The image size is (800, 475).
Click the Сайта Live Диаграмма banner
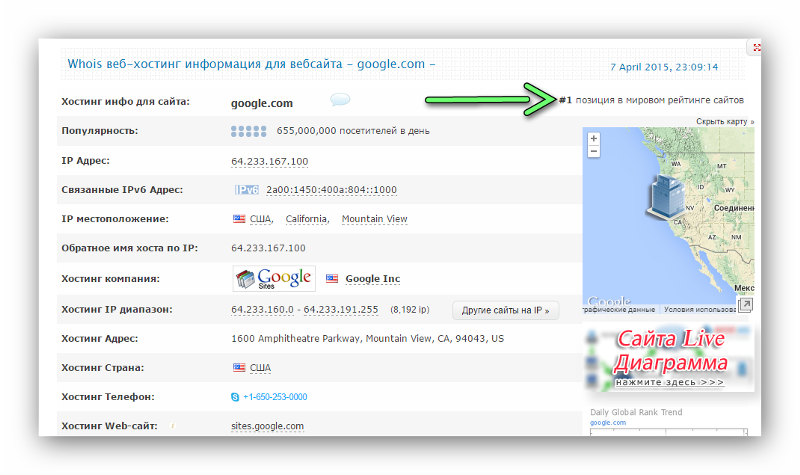click(668, 358)
